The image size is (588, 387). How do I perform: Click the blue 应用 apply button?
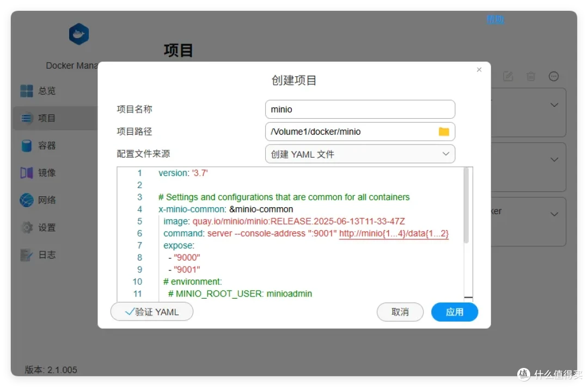455,312
